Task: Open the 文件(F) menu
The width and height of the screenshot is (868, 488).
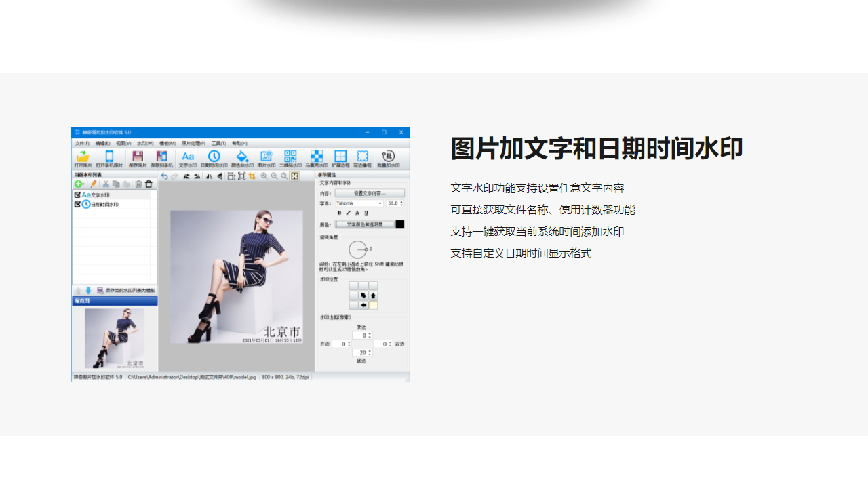Action: [x=82, y=144]
